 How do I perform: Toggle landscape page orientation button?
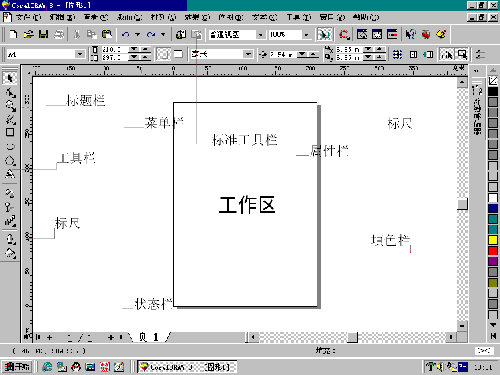(179, 54)
